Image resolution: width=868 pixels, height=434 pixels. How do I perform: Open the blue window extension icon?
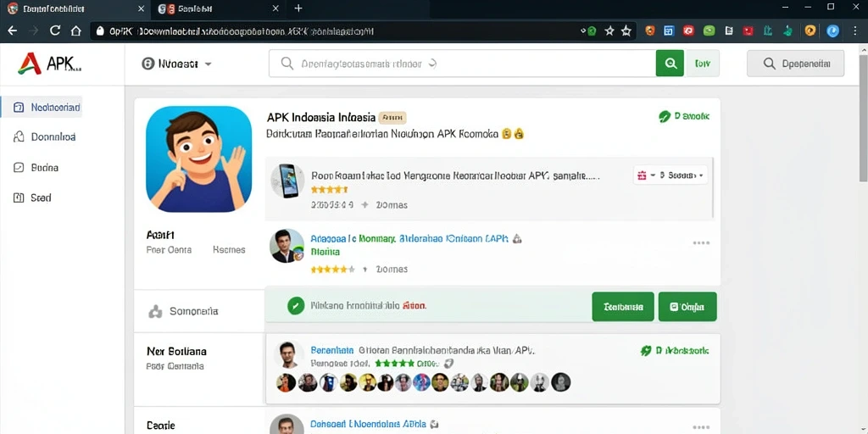point(670,31)
